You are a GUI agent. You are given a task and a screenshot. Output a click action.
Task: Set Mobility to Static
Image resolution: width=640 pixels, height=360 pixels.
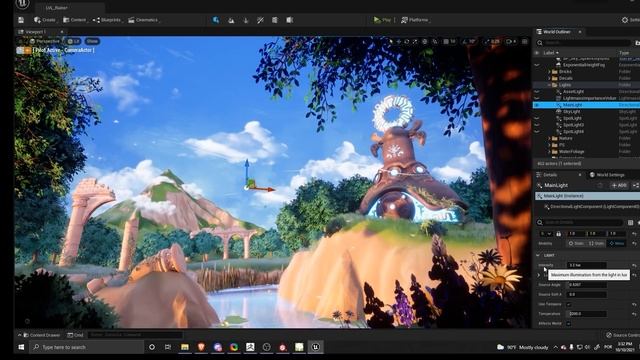pyautogui.click(x=576, y=243)
